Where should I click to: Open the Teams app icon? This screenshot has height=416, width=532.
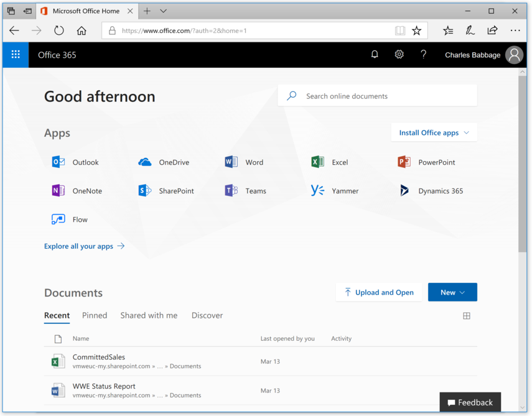(x=231, y=191)
